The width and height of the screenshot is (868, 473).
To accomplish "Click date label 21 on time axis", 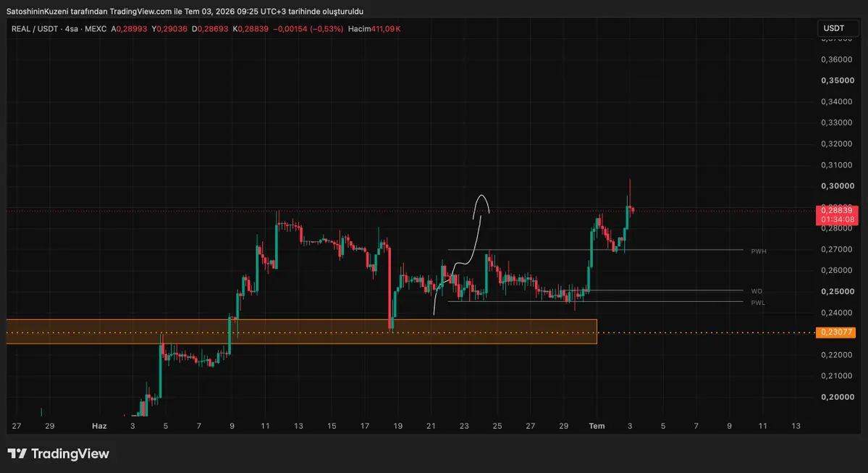I will point(431,426).
